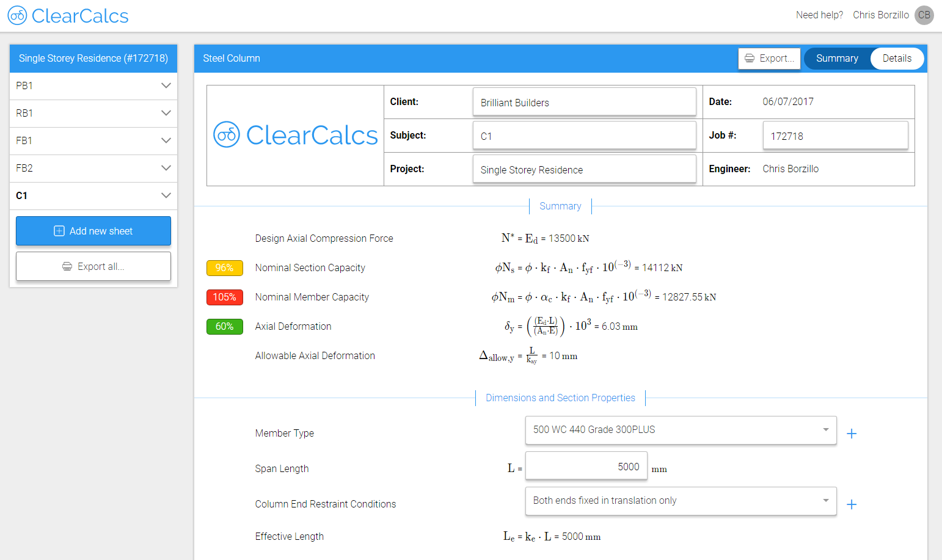Viewport: 942px width, 560px height.
Task: Click inside the Span Length input field
Action: click(585, 466)
